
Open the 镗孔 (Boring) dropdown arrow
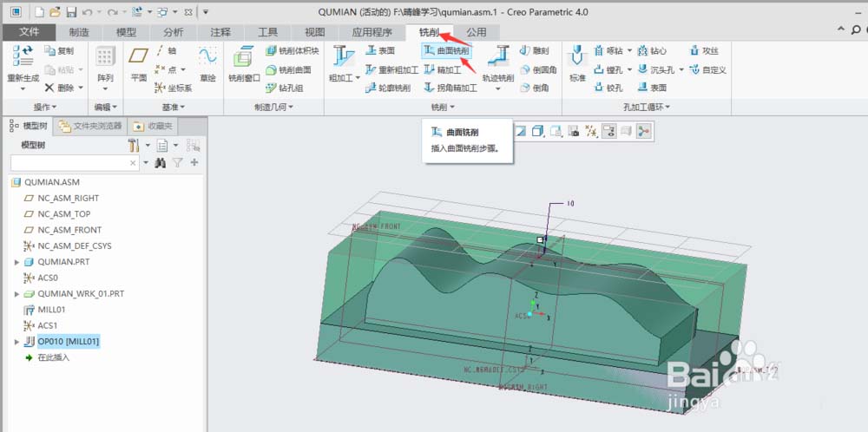(x=629, y=69)
